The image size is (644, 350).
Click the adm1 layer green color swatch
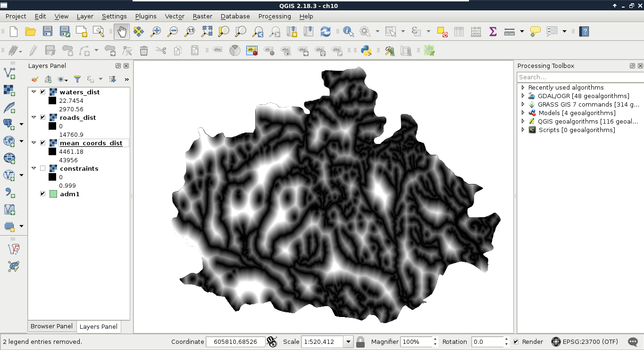53,194
